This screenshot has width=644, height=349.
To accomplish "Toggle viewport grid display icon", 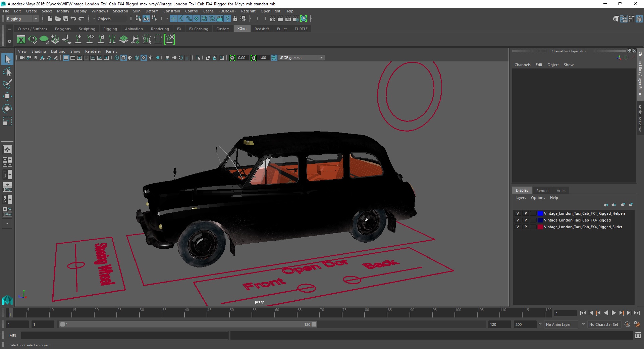I will [66, 58].
